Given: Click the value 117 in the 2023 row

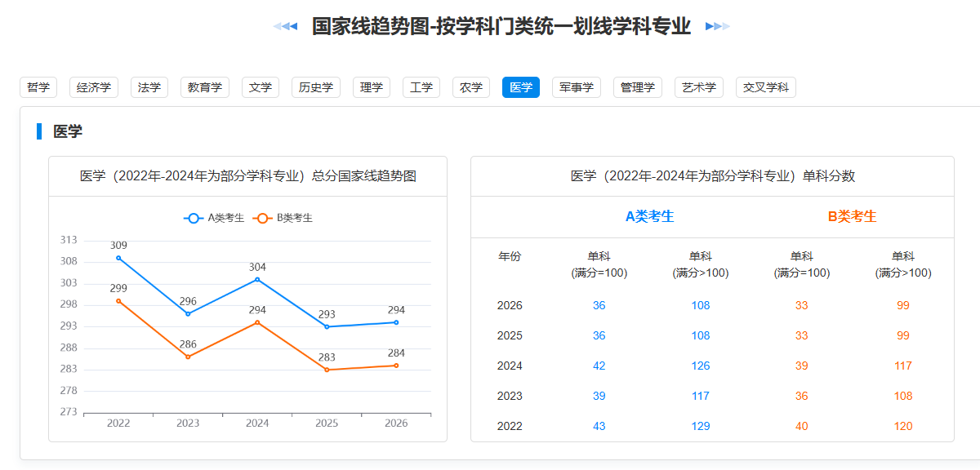Looking at the screenshot, I should pos(701,396).
